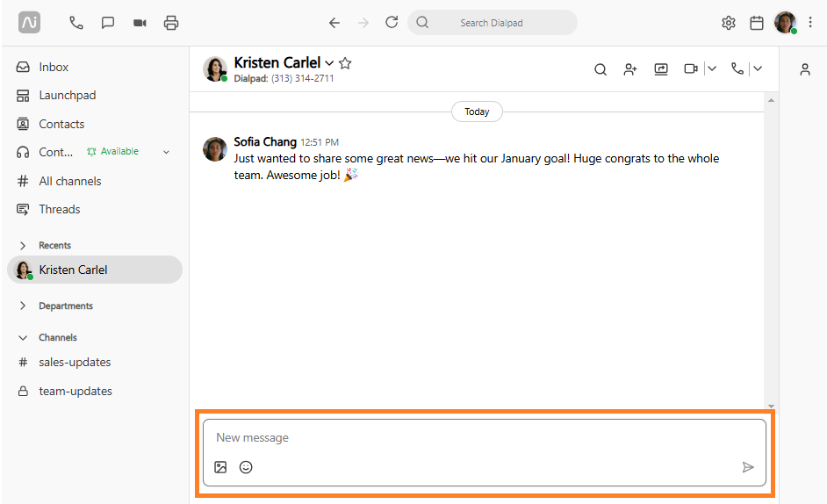
Task: Click the Today date label
Action: (x=477, y=112)
